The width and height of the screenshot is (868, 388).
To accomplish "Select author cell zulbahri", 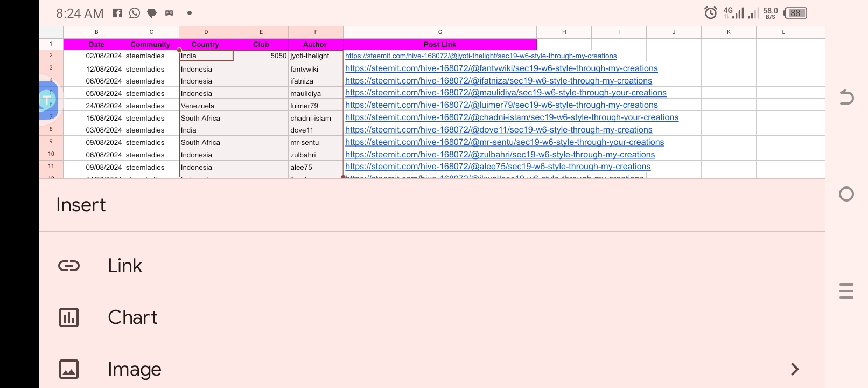I will coord(316,155).
